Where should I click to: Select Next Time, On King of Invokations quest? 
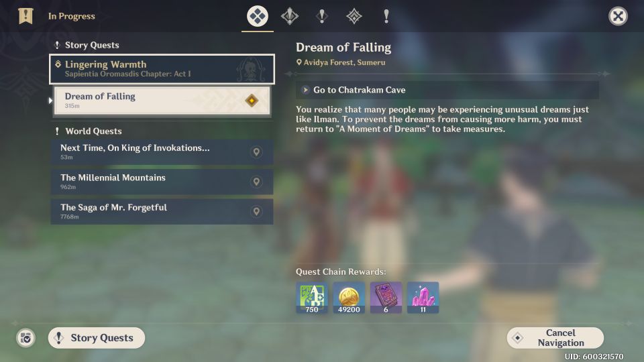(x=162, y=152)
